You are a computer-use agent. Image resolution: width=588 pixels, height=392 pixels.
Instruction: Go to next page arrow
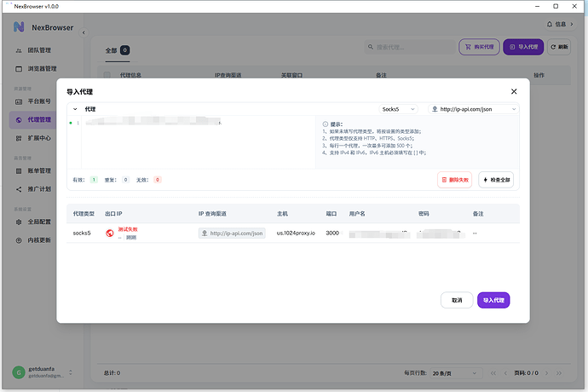tap(547, 373)
